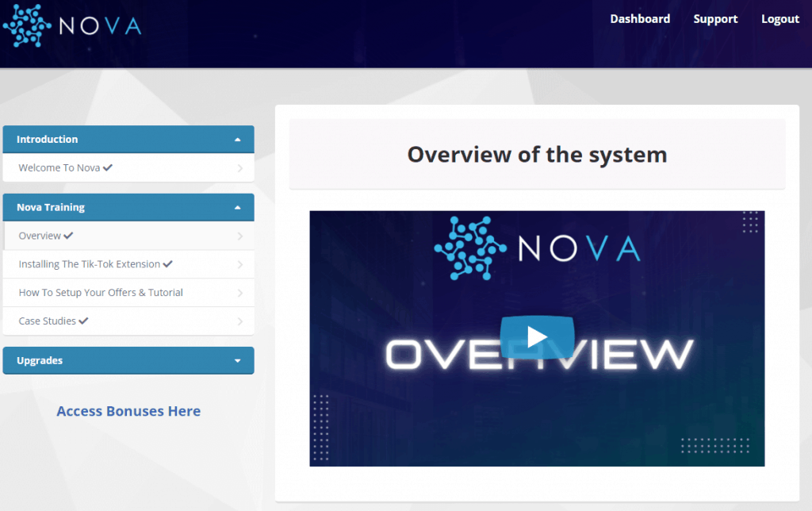Open How To Setup Your Offers & Tutorial
The height and width of the screenshot is (511, 812).
(101, 293)
